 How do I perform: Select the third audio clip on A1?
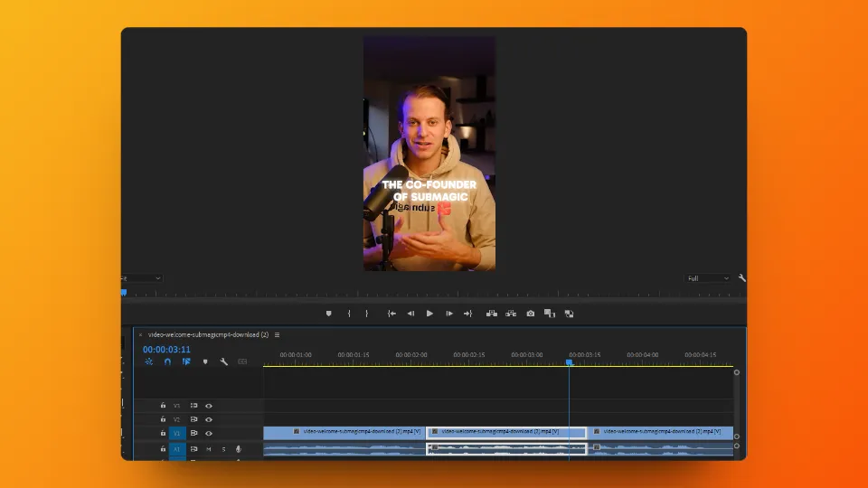coord(660,449)
